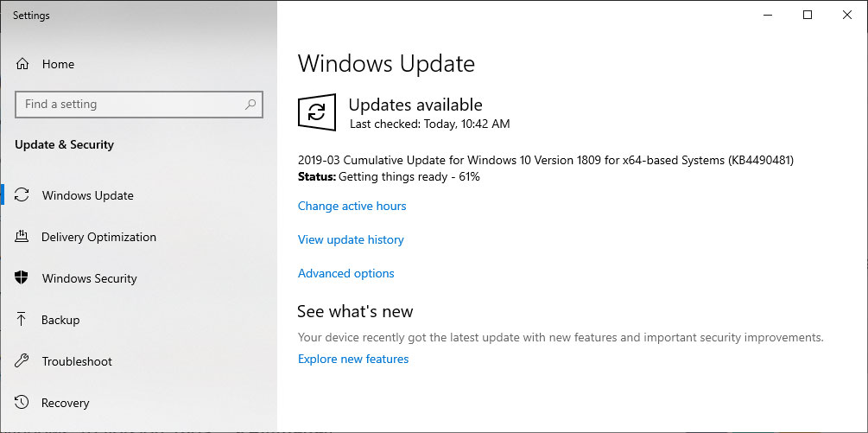Image resolution: width=868 pixels, height=433 pixels.
Task: Focus the Find a setting box
Action: pos(139,105)
